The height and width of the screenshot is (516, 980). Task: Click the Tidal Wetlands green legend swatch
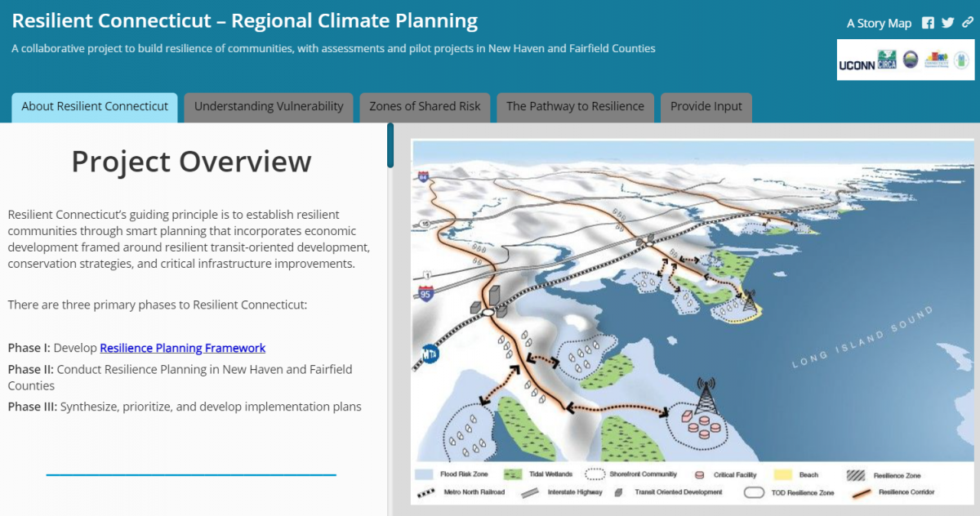click(x=513, y=474)
